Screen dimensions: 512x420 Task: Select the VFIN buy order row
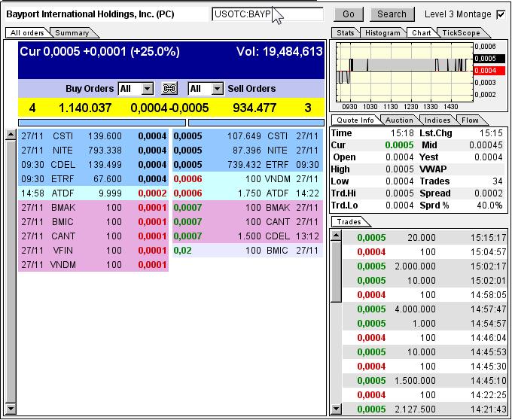tap(93, 251)
